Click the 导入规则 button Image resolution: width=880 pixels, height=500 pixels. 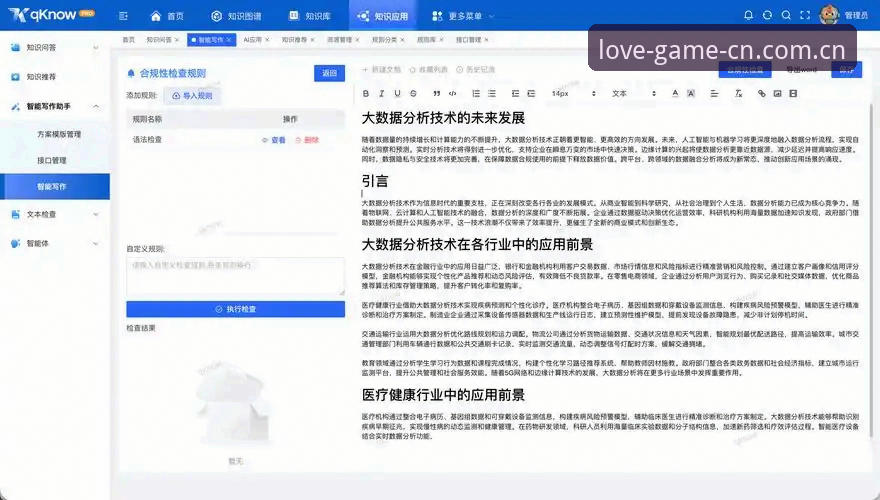pos(192,96)
